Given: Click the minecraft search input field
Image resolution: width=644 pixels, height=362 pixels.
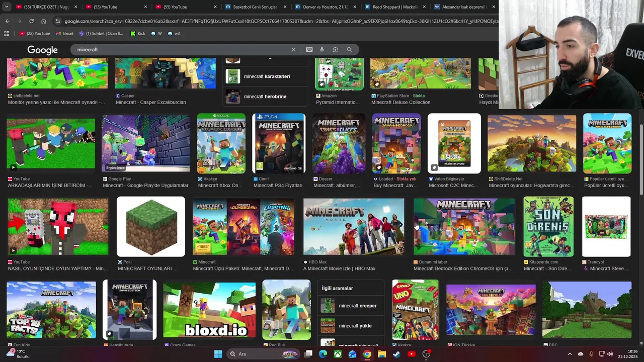Looking at the screenshot, I should pyautogui.click(x=181, y=50).
